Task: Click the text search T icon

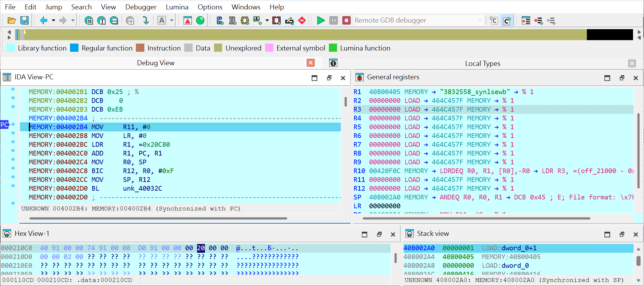Action: click(101, 21)
